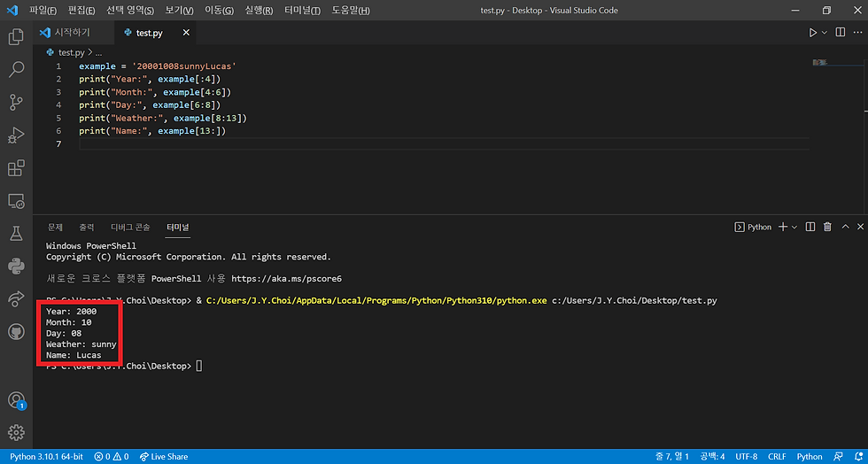Click the VS Code logo in title bar
Screen dimensions: 868x464
(x=12, y=10)
